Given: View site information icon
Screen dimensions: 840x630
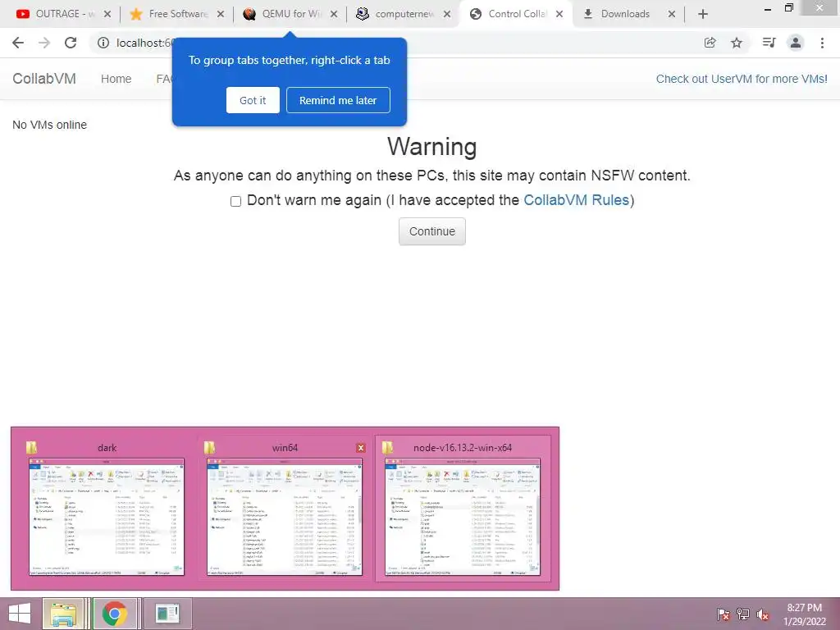Looking at the screenshot, I should pyautogui.click(x=103, y=43).
